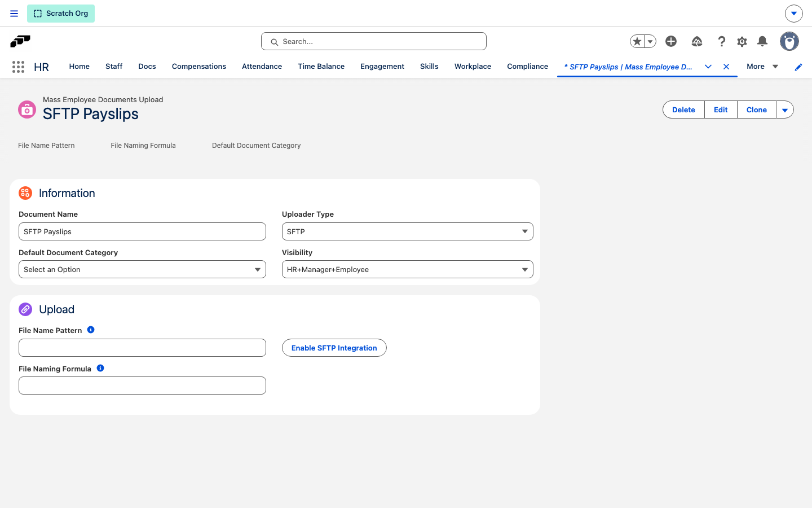Image resolution: width=812 pixels, height=508 pixels.
Task: Open the hamburger menu at top left
Action: [x=14, y=14]
